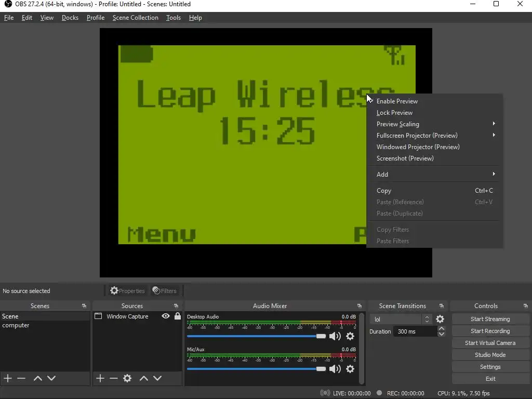Open Mic/Aux settings gear

point(350,369)
